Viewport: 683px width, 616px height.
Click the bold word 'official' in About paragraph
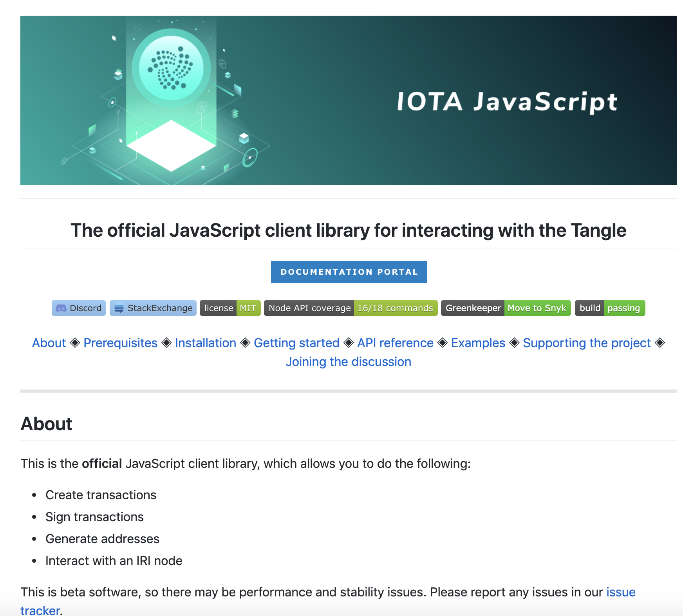point(102,464)
